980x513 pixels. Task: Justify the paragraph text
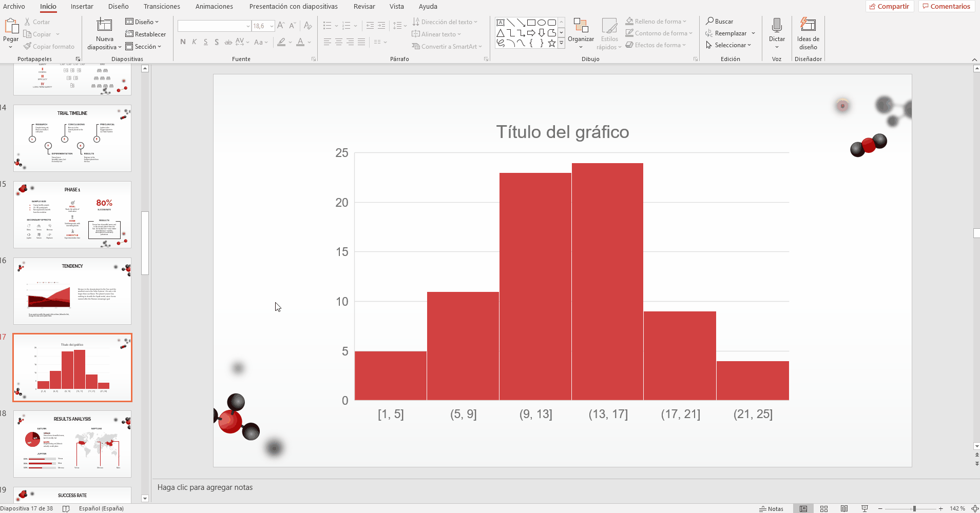tap(361, 42)
